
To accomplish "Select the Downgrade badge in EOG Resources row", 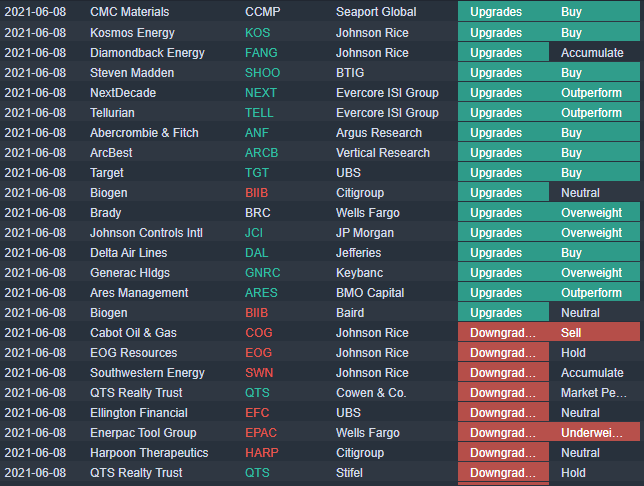I will coord(503,353).
